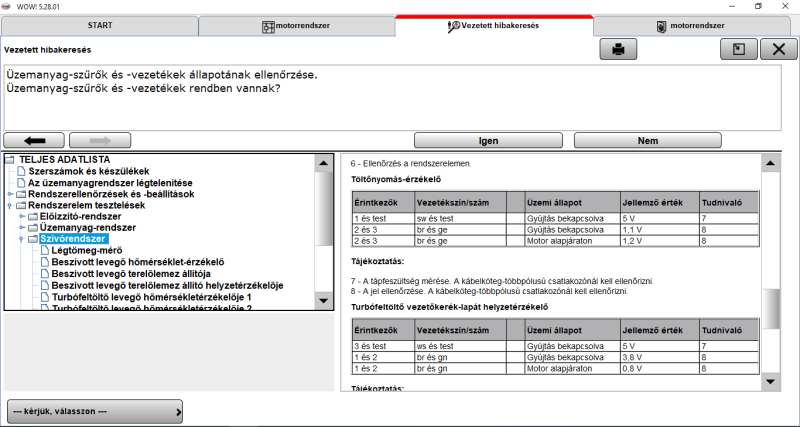Click the fuel filter question text field
This screenshot has width=800, height=427.
(x=392, y=97)
